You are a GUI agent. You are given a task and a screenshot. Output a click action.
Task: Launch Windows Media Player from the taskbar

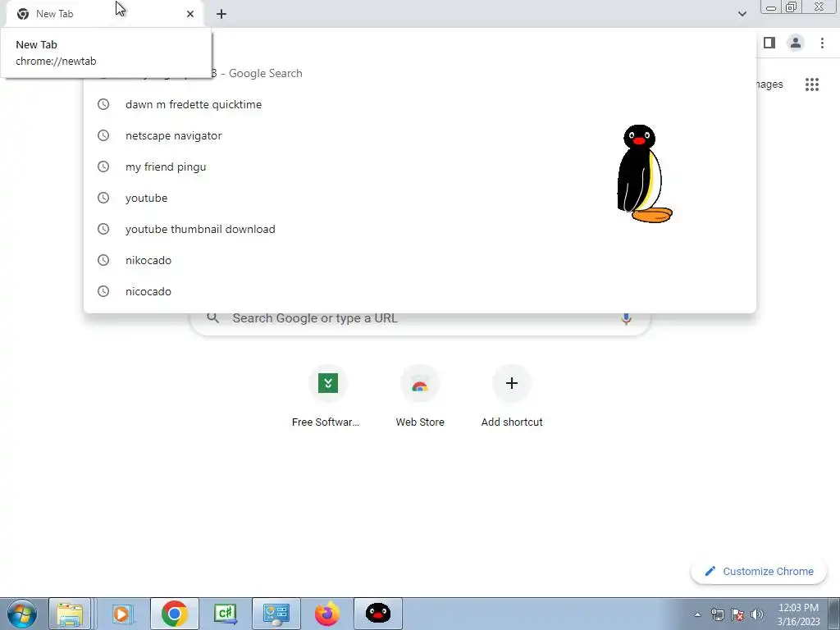tap(121, 614)
